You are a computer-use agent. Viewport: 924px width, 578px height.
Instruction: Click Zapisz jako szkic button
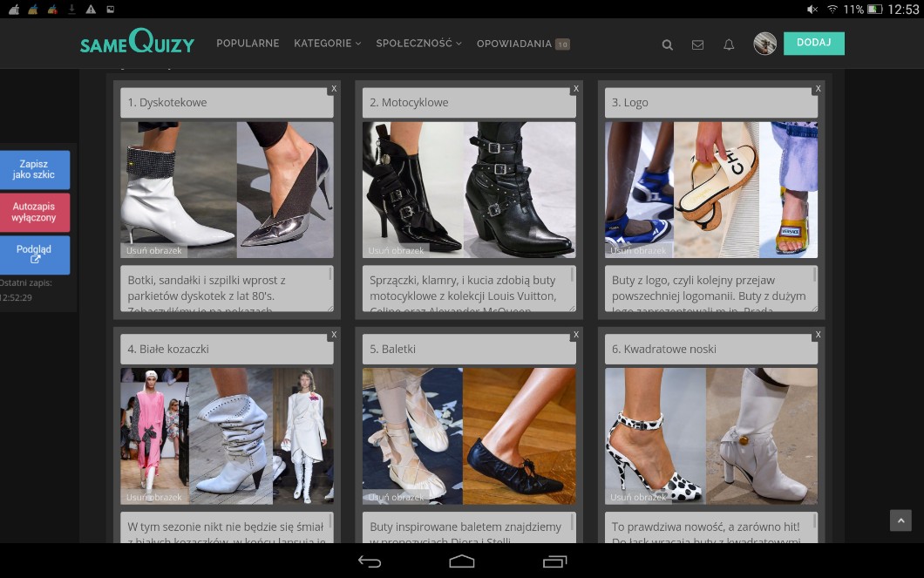(x=34, y=169)
